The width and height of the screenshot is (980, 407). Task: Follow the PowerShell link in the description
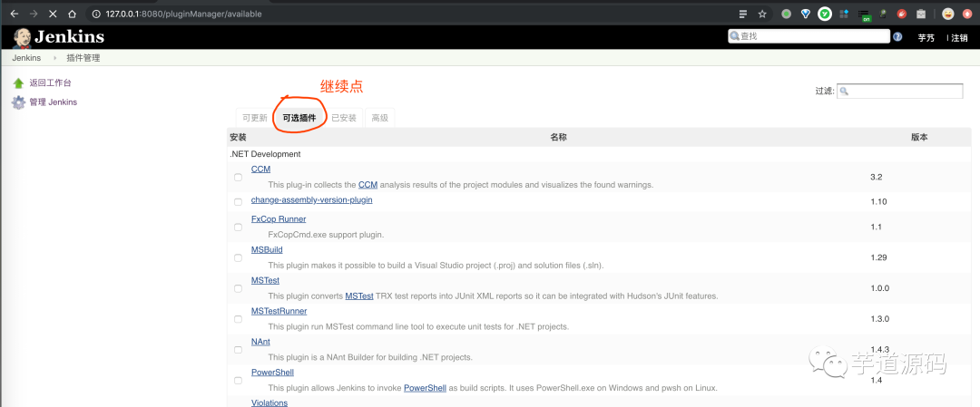pos(425,388)
